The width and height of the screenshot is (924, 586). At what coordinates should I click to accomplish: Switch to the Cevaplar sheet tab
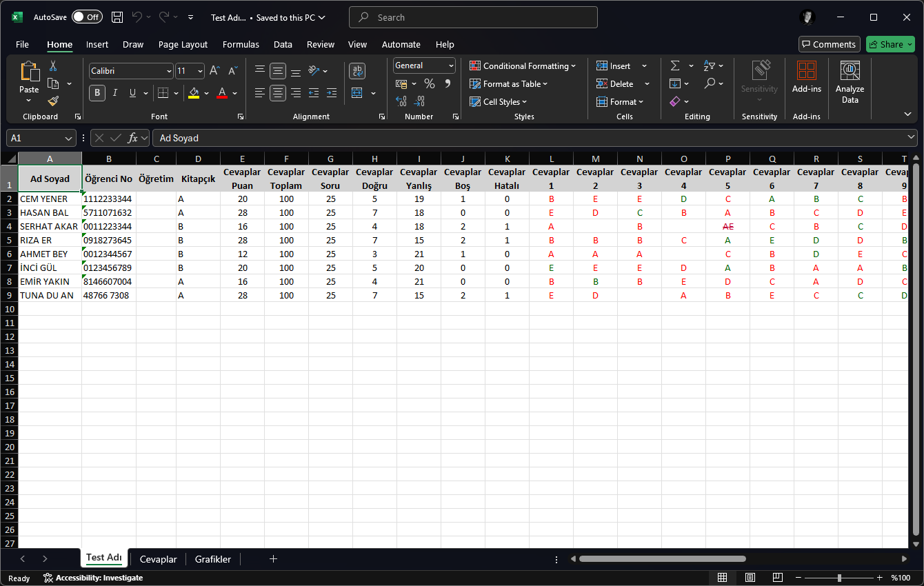[x=158, y=559]
